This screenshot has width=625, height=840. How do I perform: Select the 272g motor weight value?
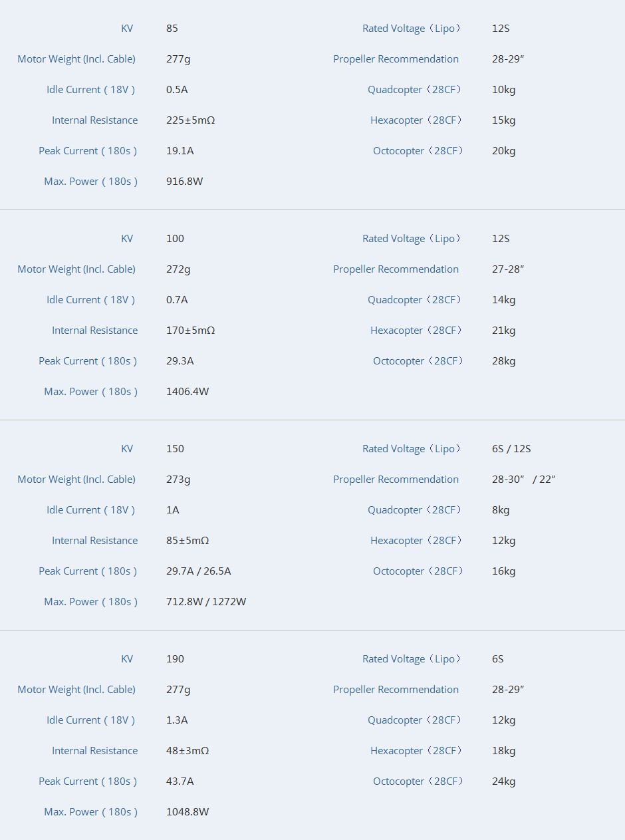178,269
